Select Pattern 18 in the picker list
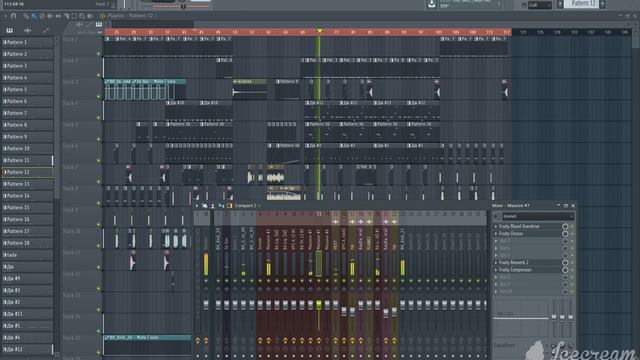640x360 pixels. point(27,243)
